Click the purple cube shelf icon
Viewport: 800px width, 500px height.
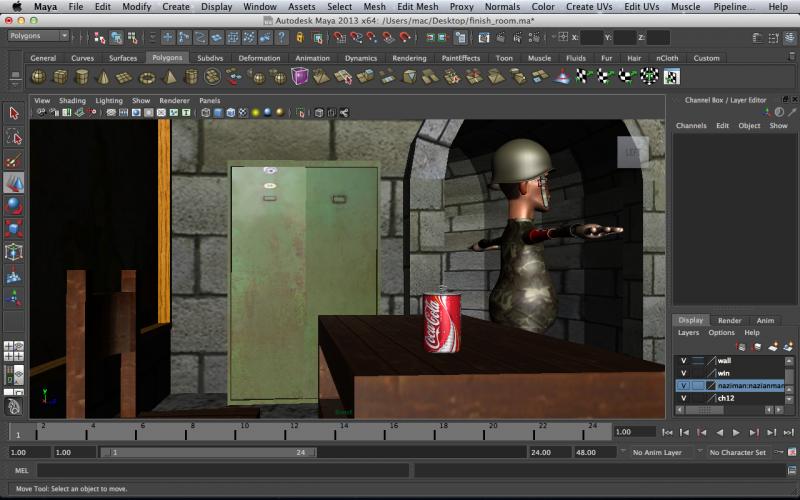coord(299,77)
